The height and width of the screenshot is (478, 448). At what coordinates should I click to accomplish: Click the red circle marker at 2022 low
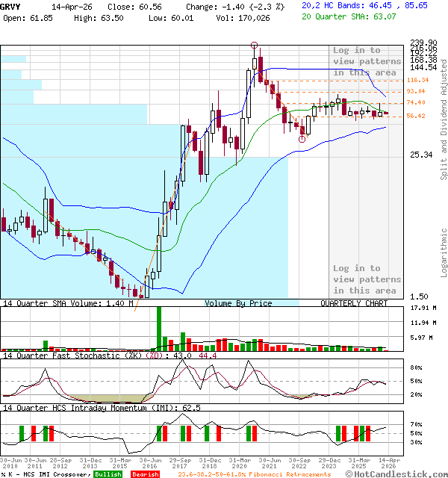(x=302, y=138)
